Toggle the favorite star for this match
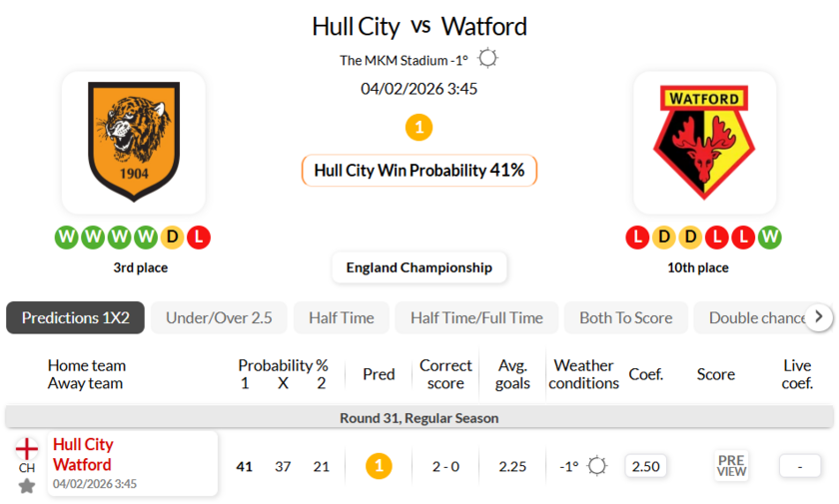Image resolution: width=839 pixels, height=504 pixels. click(27, 486)
